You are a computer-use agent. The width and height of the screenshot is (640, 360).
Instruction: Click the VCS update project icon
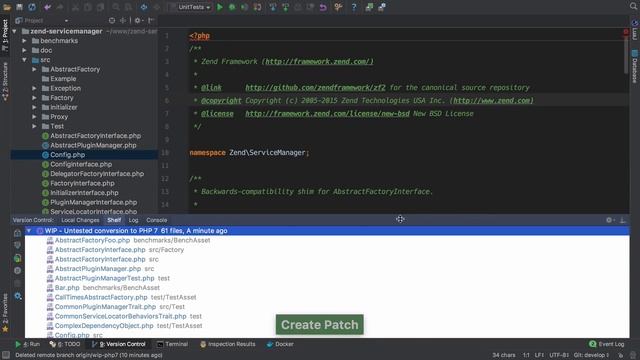tap(273, 7)
